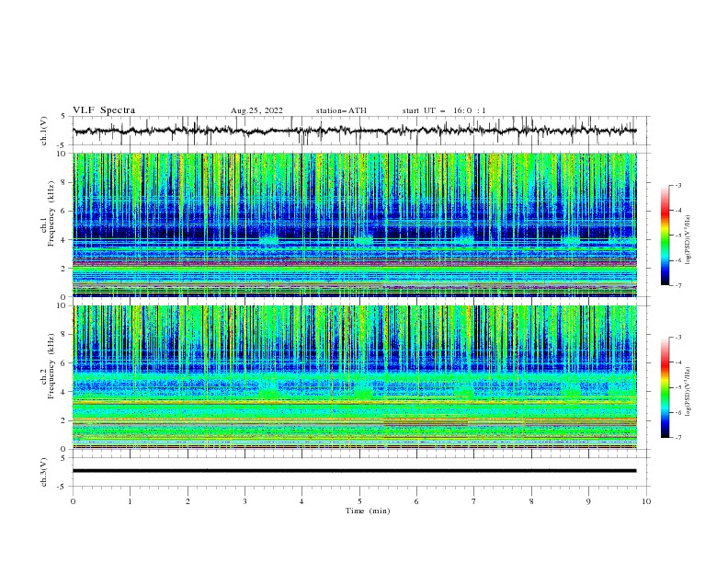
Task: Click the colorbar beside the ch.2 spectrogram
Action: tap(665, 387)
